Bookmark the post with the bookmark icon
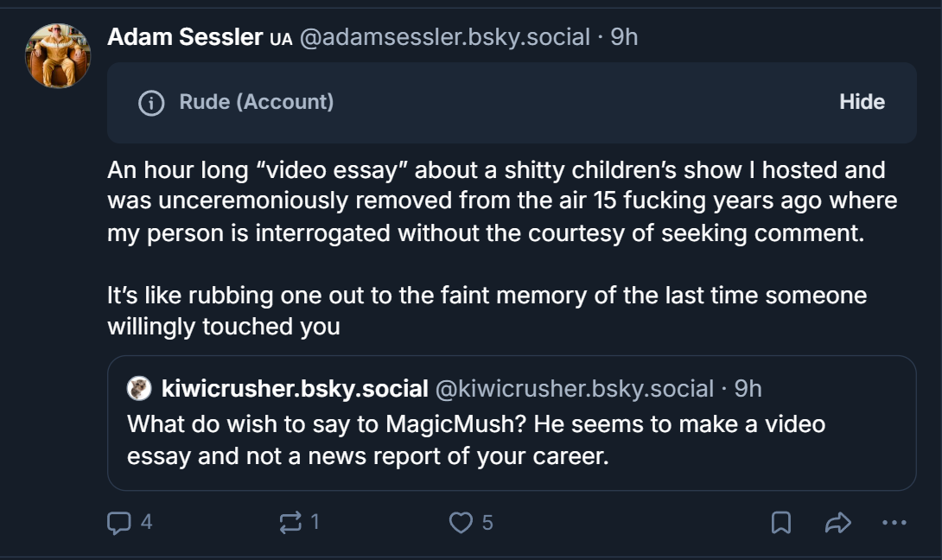The image size is (942, 560). [x=781, y=522]
